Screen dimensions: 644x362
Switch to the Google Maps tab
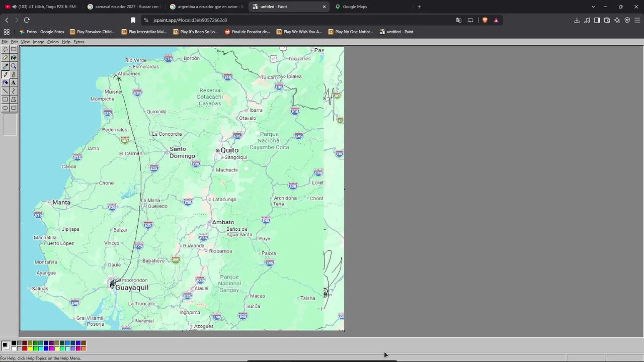point(371,7)
